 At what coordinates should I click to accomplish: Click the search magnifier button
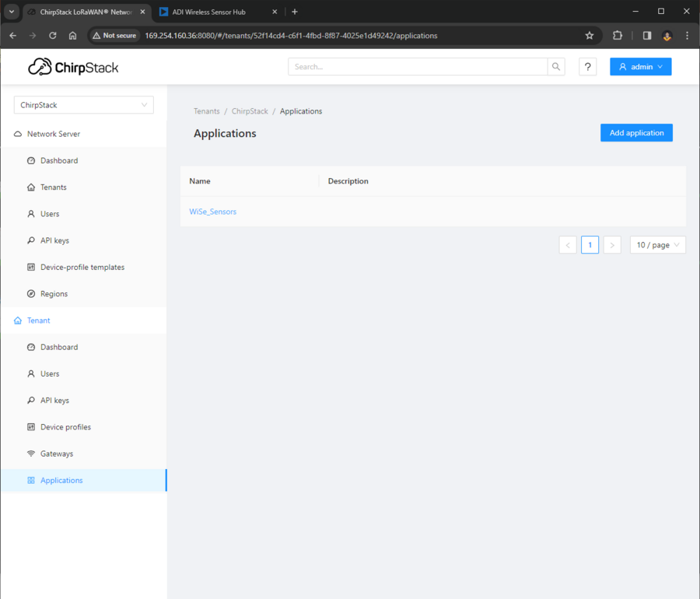(555, 67)
